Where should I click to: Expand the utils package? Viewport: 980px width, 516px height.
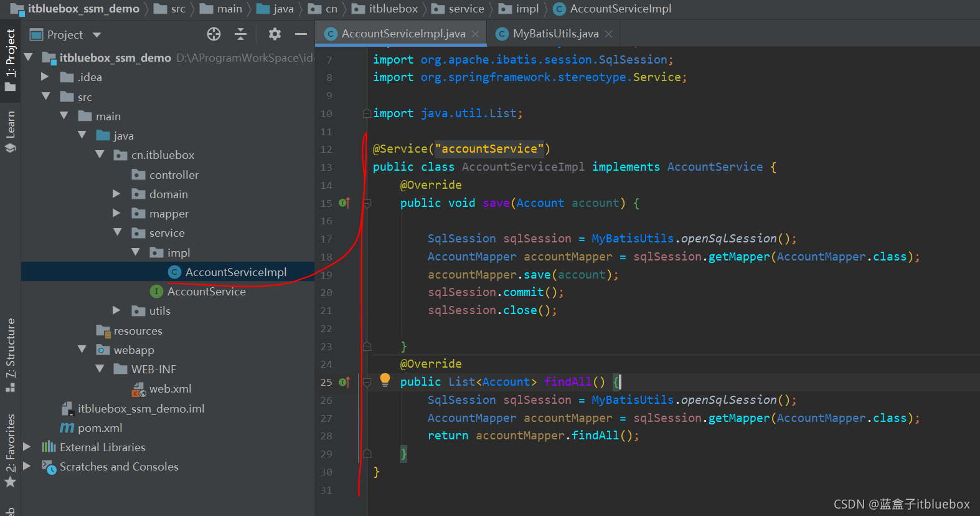click(x=116, y=310)
